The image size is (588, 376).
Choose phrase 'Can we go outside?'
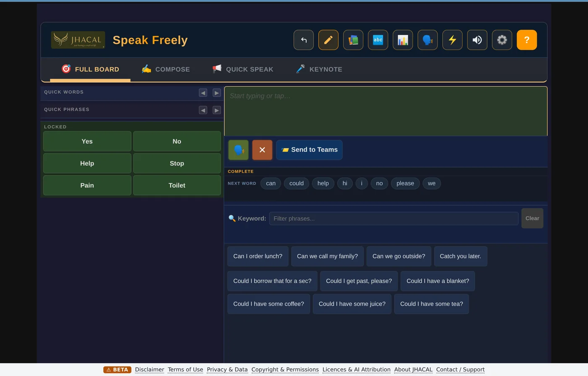pos(399,256)
